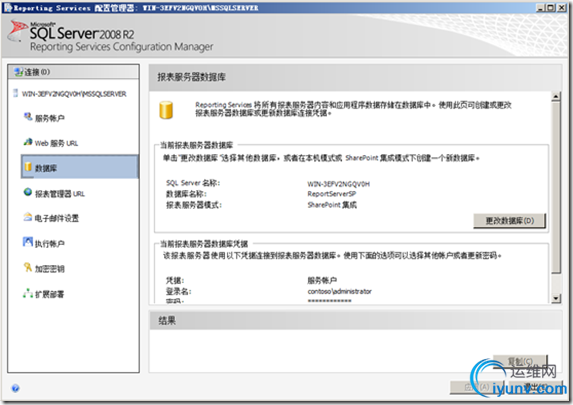Click the 当前报表服务器数据库凭据 group label
573x405 pixels.
coord(204,244)
